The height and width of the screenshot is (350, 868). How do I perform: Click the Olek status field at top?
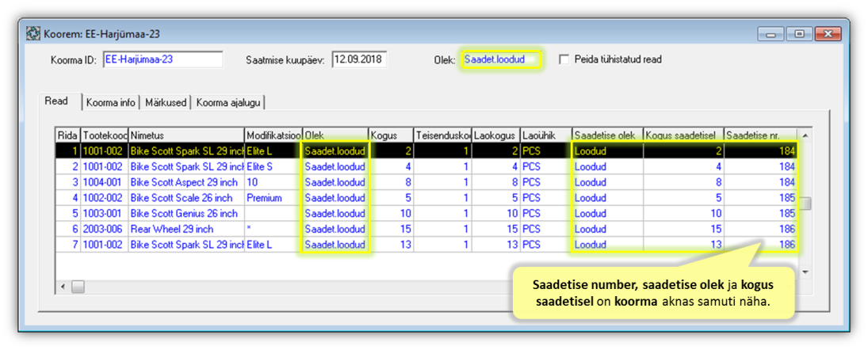pos(501,59)
